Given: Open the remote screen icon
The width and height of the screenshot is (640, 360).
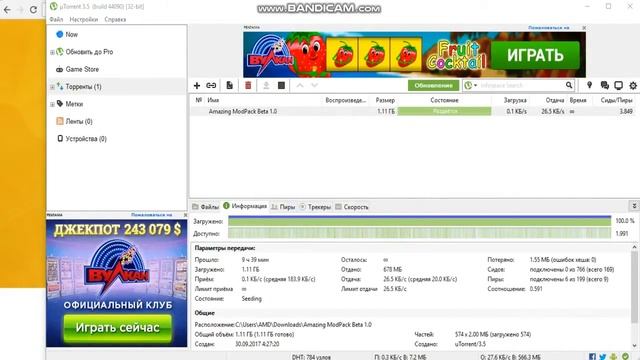Looking at the screenshot, I should click(618, 85).
